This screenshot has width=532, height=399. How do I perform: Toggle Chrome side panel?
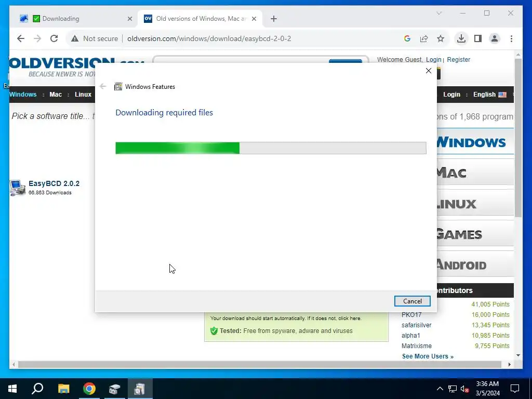(x=478, y=38)
